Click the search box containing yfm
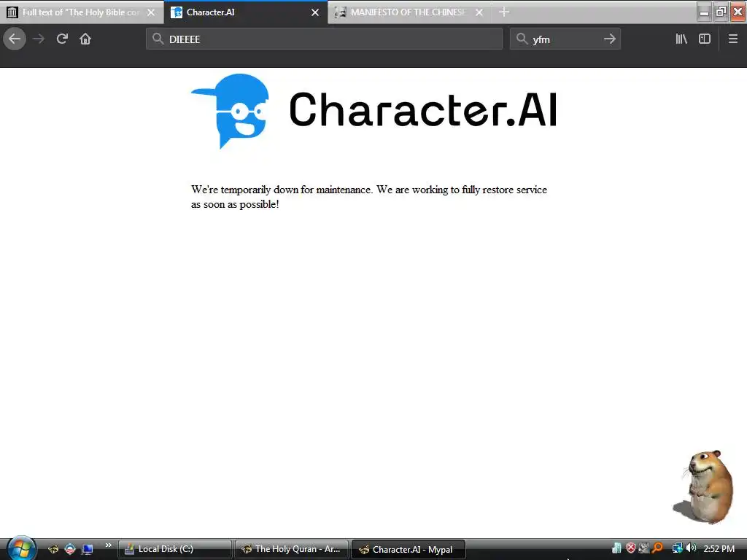747x560 pixels. click(565, 39)
